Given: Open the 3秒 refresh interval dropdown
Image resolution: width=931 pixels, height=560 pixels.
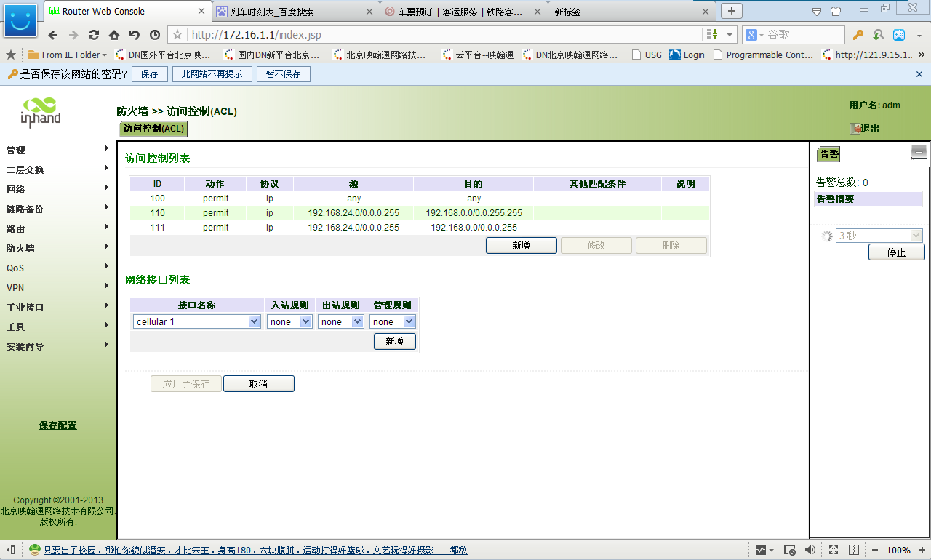Looking at the screenshot, I should point(915,235).
